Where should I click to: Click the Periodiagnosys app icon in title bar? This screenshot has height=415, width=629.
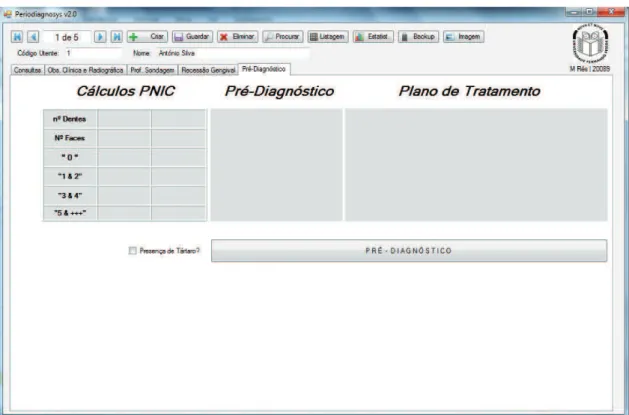click(8, 14)
